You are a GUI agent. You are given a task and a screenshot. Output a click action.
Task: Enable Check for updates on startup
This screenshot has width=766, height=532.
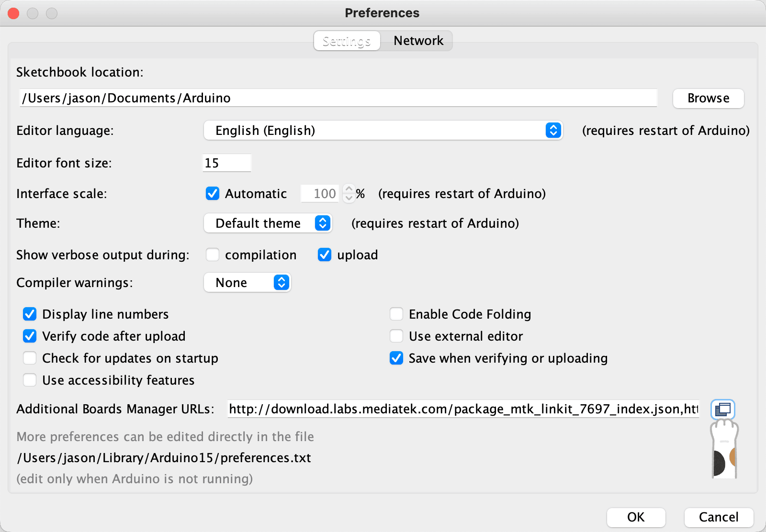point(30,358)
